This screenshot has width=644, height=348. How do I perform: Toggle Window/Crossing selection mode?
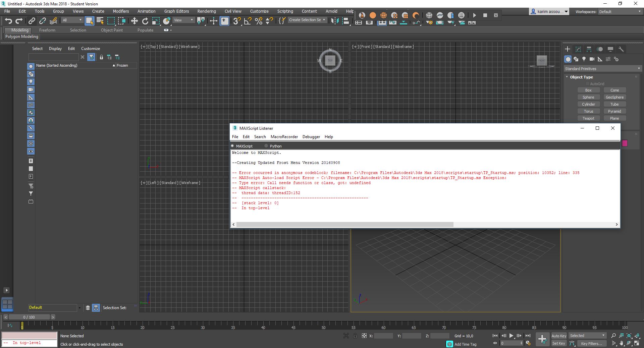click(122, 21)
